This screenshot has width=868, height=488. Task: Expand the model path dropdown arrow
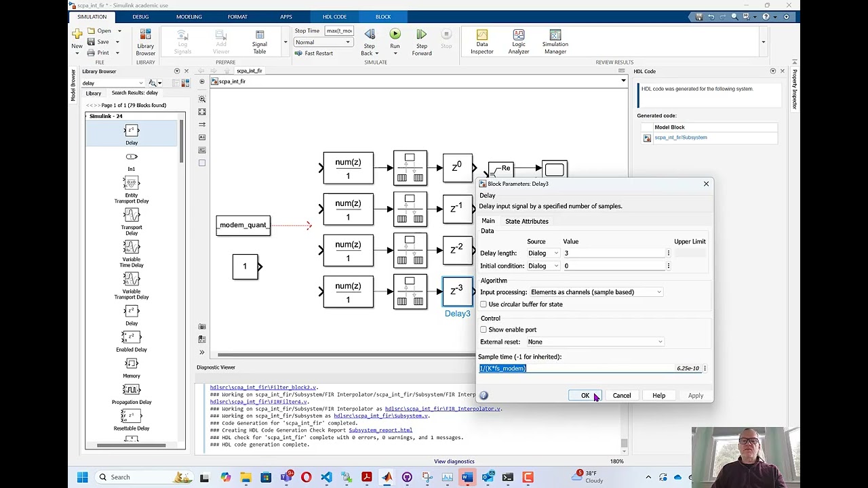tap(623, 81)
